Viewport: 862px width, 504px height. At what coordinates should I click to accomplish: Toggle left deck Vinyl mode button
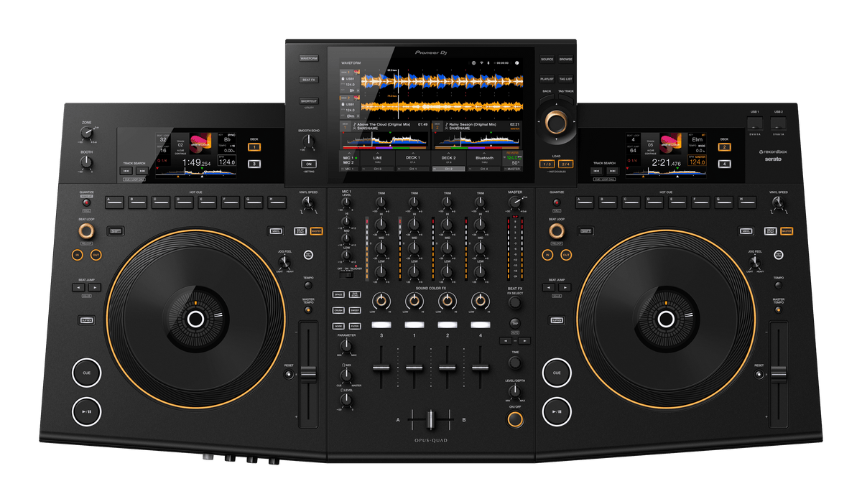point(276,231)
